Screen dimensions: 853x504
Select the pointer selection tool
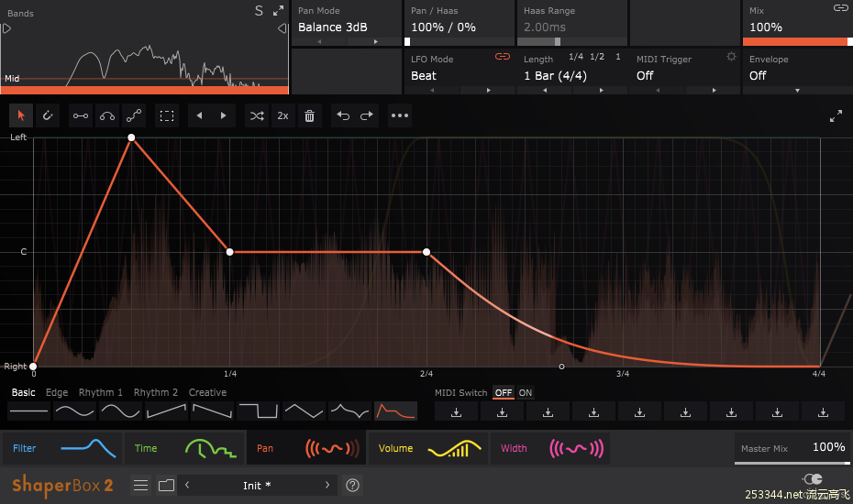[21, 115]
